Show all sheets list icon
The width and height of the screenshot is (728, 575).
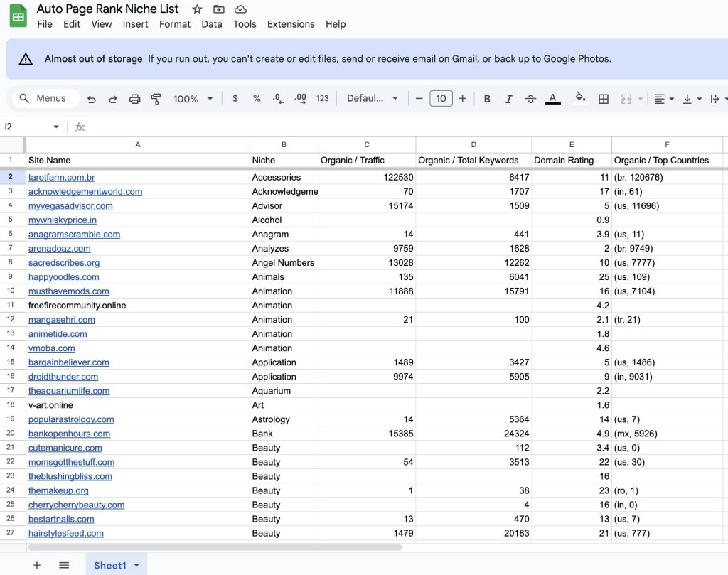click(64, 565)
